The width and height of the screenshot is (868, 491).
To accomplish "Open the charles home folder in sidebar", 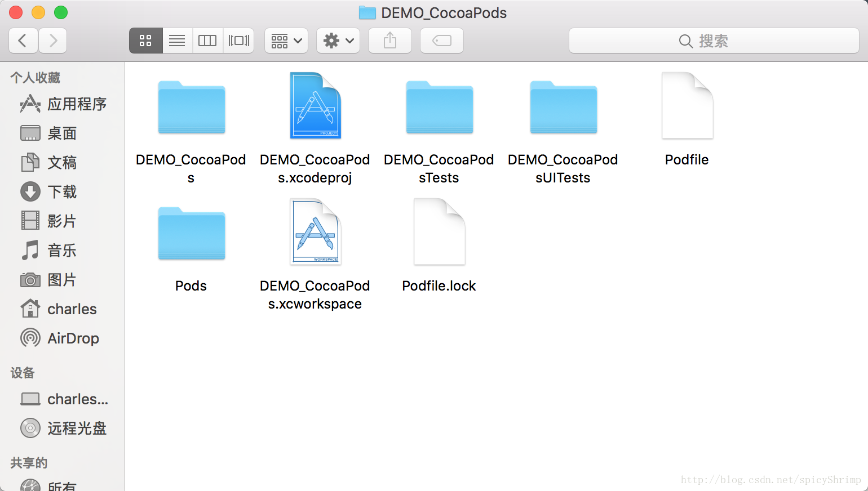I will (62, 309).
